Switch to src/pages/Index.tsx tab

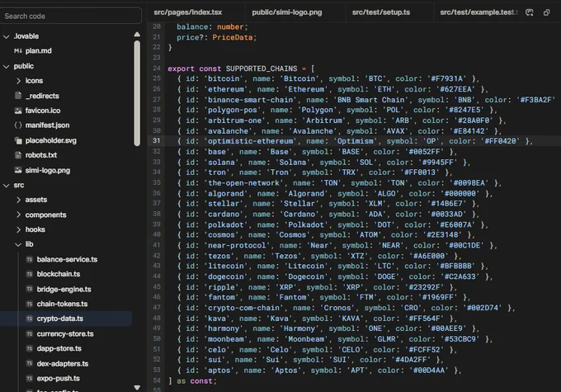(188, 12)
